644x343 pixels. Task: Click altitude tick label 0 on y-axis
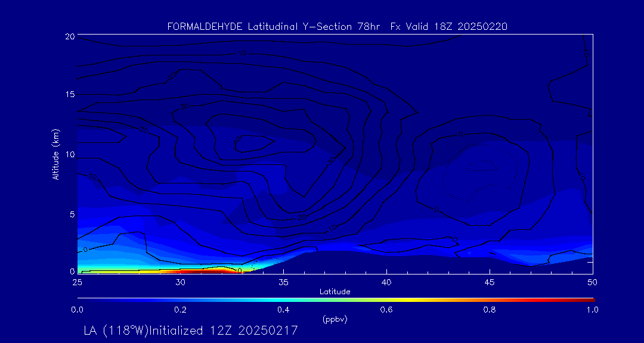click(72, 272)
